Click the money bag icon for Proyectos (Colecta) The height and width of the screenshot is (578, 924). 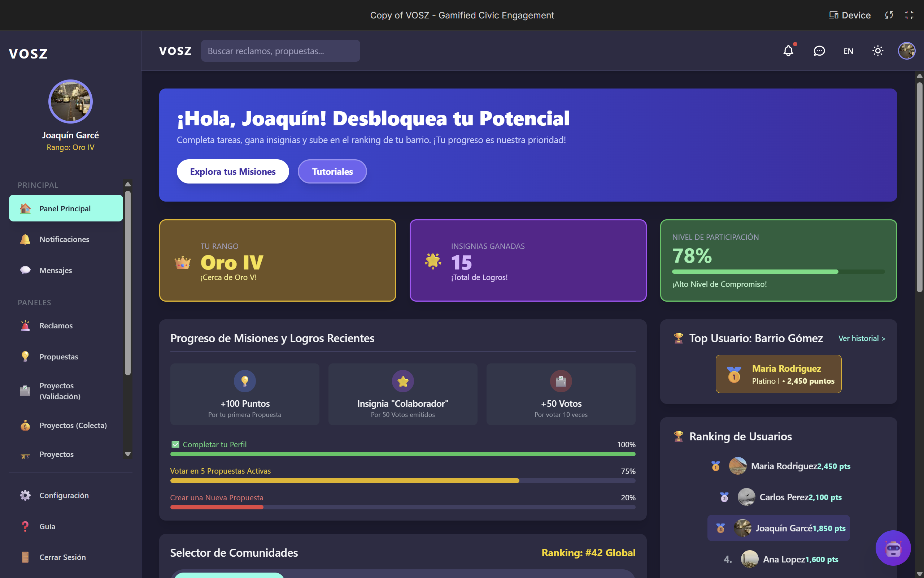tap(25, 425)
